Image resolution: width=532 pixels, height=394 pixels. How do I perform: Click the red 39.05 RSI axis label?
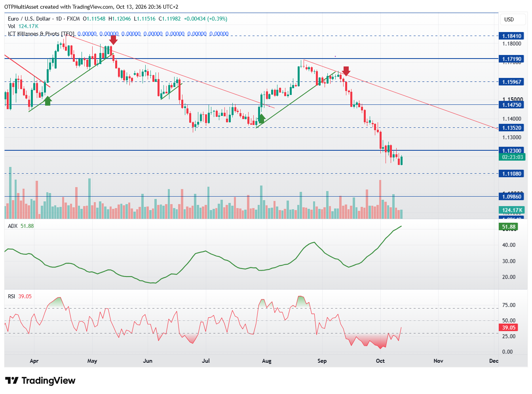(x=509, y=328)
